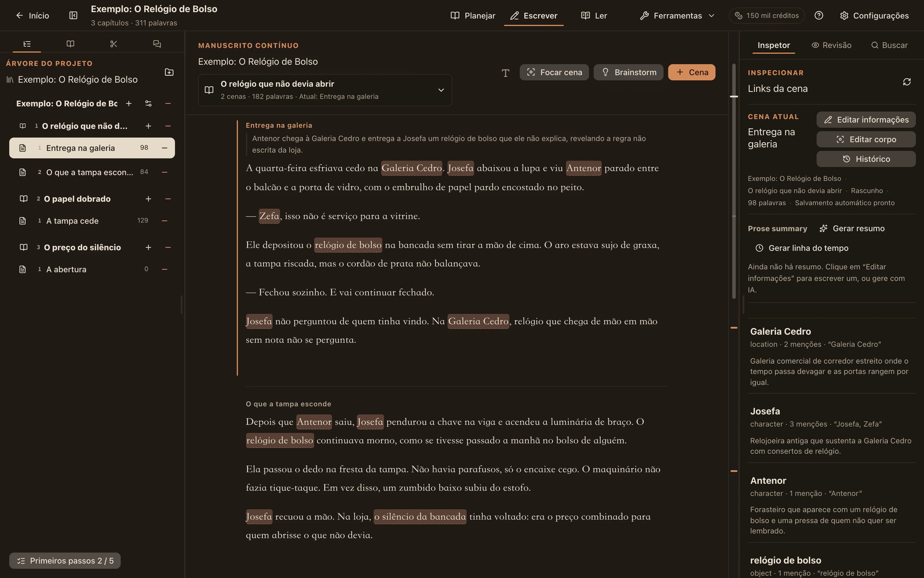Click the project title in tree header

pos(77,79)
